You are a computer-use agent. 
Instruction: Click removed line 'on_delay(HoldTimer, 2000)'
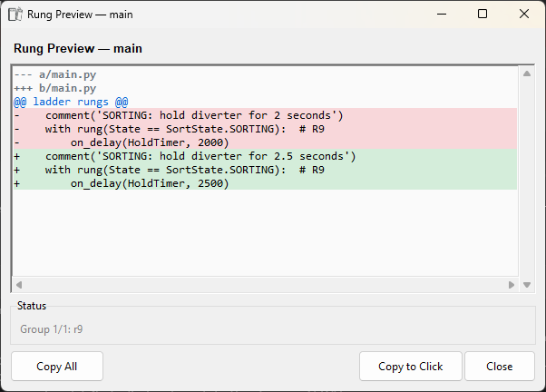tap(265, 142)
